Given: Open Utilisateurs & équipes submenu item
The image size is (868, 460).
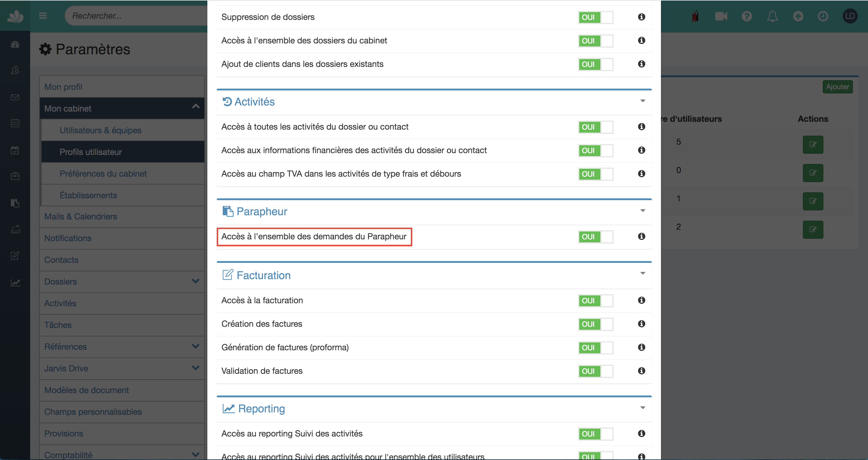Looking at the screenshot, I should (100, 130).
